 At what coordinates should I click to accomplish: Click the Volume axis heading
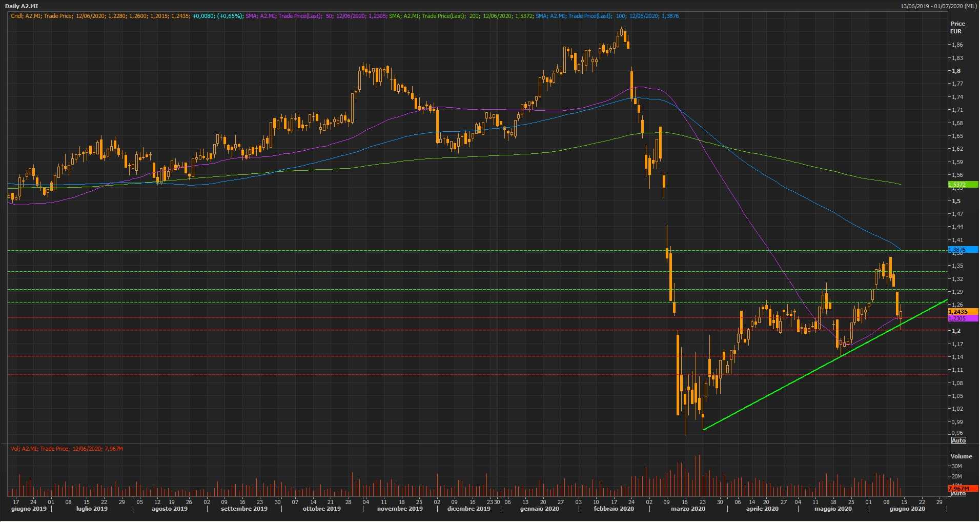point(961,456)
